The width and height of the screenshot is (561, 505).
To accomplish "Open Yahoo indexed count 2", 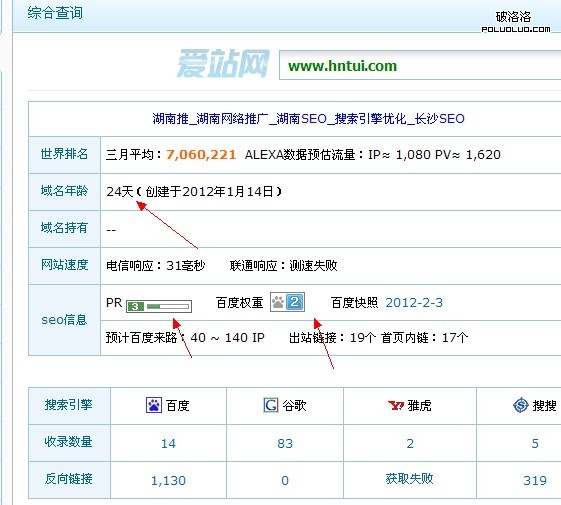I will pyautogui.click(x=410, y=443).
